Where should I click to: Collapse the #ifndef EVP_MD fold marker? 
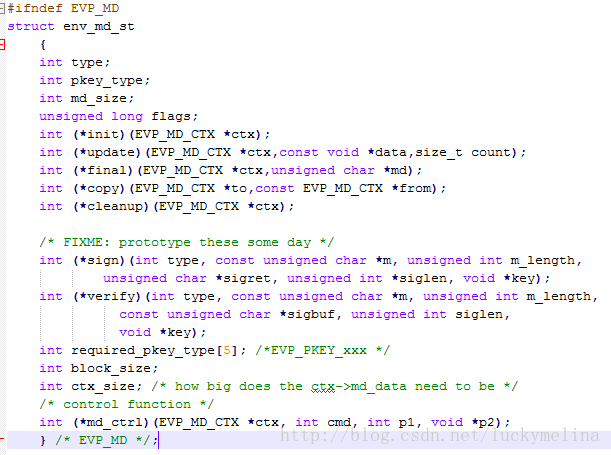pos(2,8)
